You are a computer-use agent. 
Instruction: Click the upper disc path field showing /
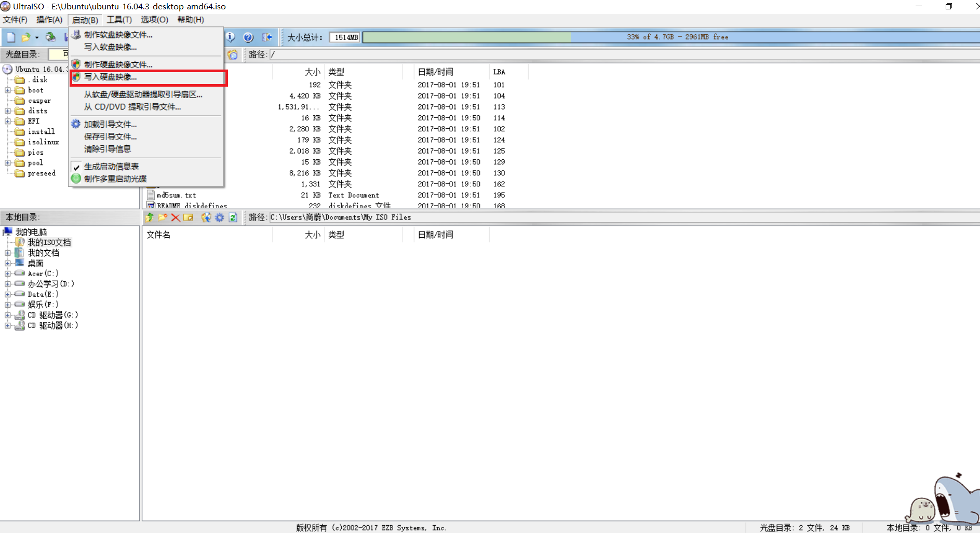click(624, 54)
